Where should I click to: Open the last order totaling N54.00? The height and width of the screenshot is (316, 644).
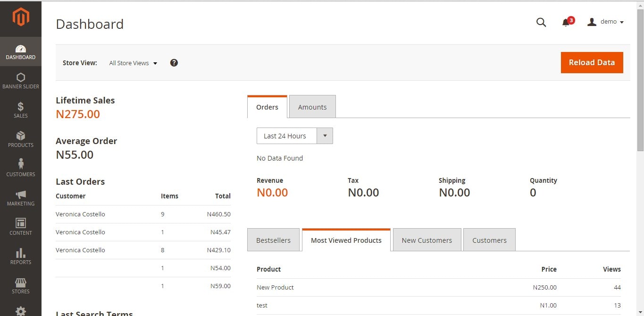143,268
